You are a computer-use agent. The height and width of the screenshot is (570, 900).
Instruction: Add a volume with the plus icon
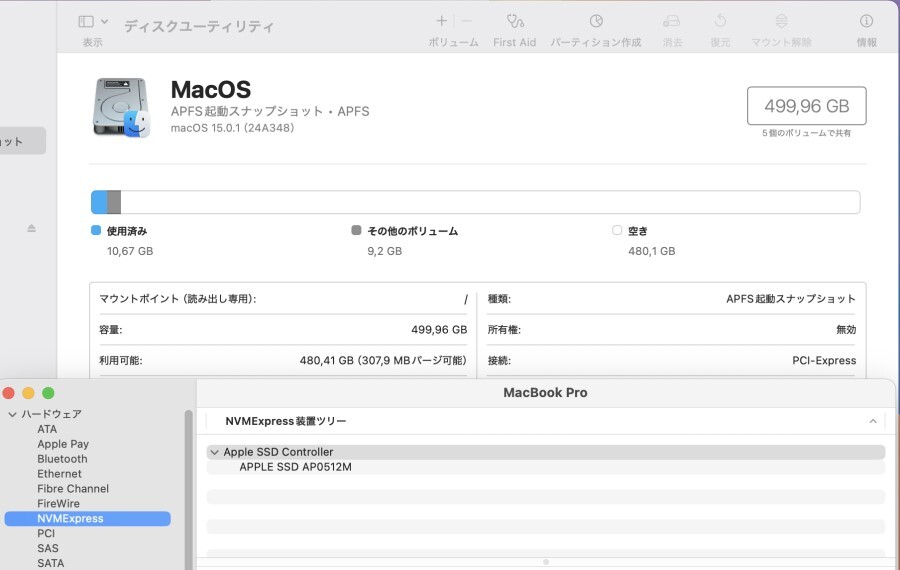click(x=441, y=21)
